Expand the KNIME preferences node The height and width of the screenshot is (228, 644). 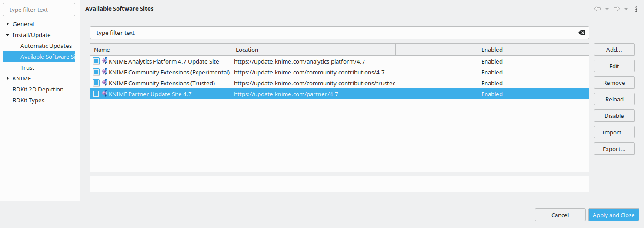[x=7, y=78]
